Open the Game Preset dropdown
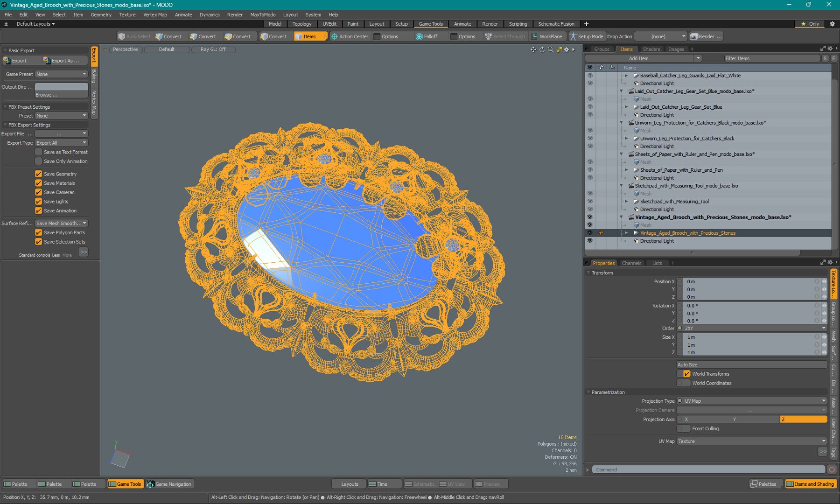The width and height of the screenshot is (840, 504). click(x=62, y=74)
